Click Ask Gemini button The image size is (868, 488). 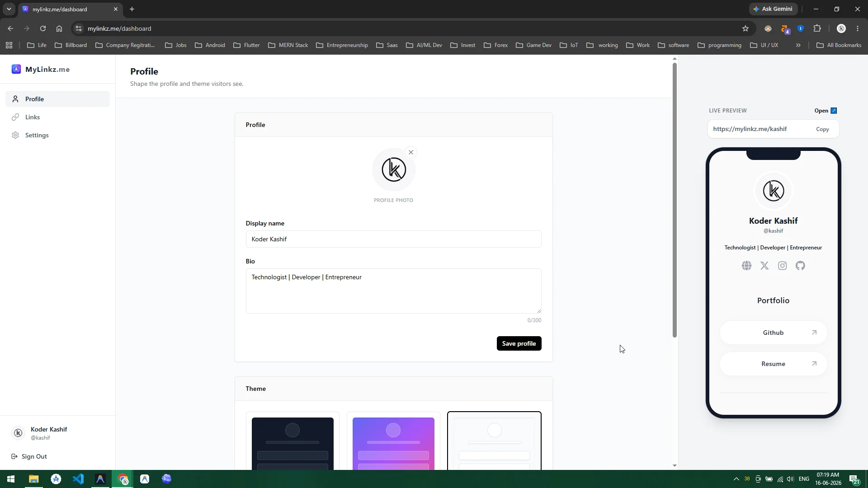[x=773, y=9]
